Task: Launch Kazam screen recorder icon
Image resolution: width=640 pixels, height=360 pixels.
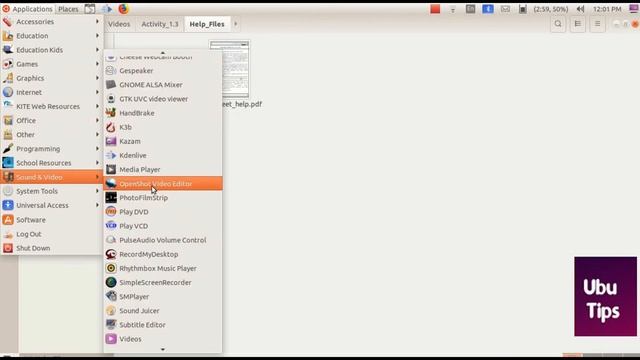Action: [111, 141]
